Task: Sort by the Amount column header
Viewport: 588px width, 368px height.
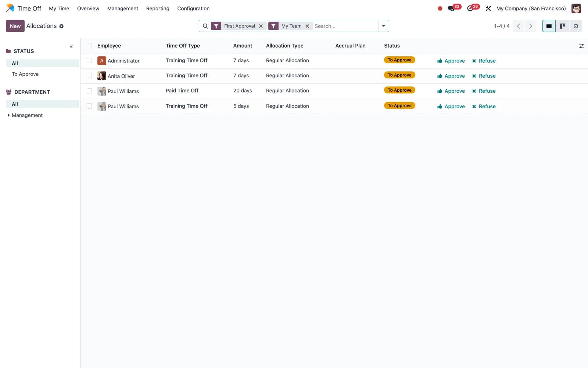Action: [243, 46]
